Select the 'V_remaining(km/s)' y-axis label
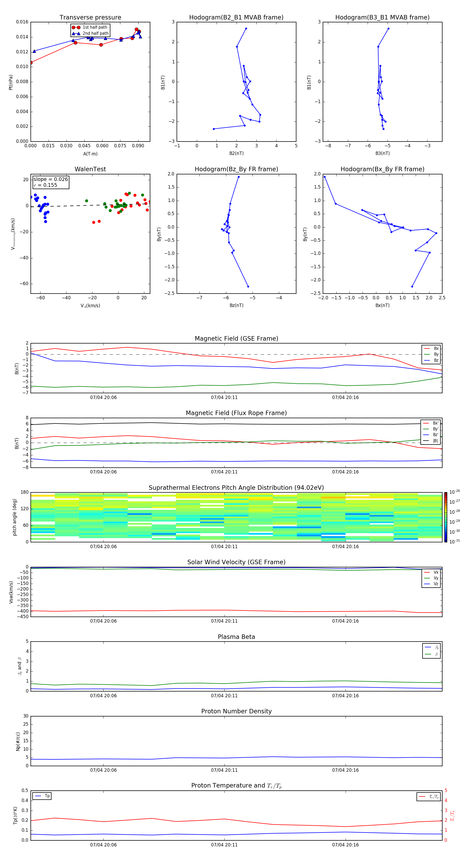Viewport: 473px width, 868px height. pos(13,234)
